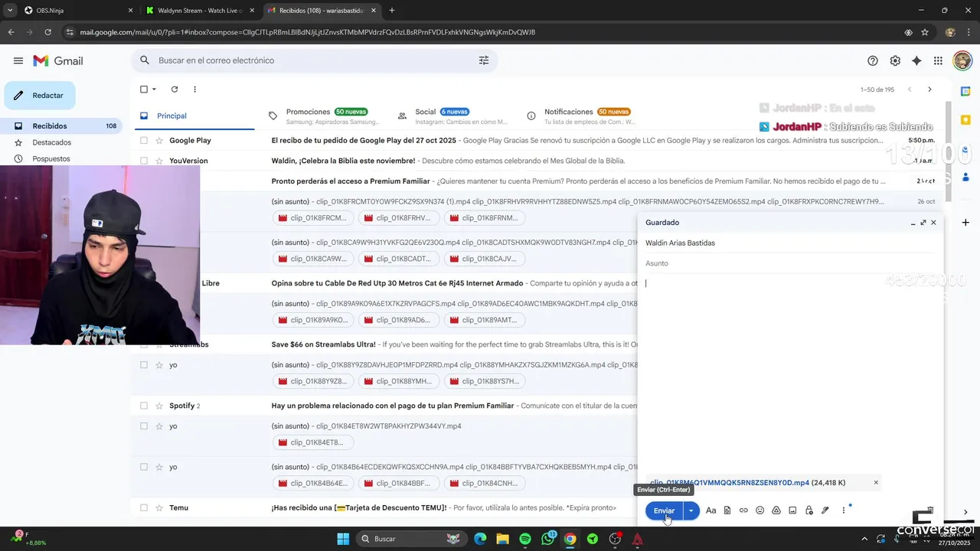
Task: Switch to Waldynn Stream browser tab
Action: coord(201,11)
